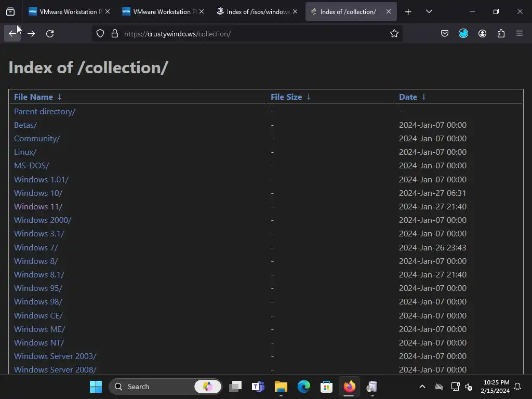Open the Windows CE/ folder link
Image resolution: width=532 pixels, height=399 pixels.
click(x=38, y=316)
